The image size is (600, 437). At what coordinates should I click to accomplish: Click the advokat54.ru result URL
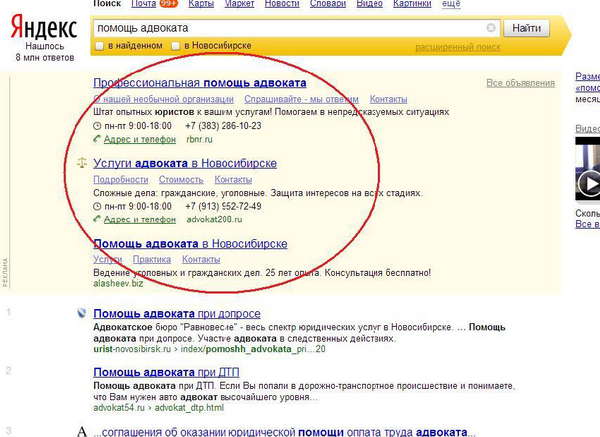158,408
